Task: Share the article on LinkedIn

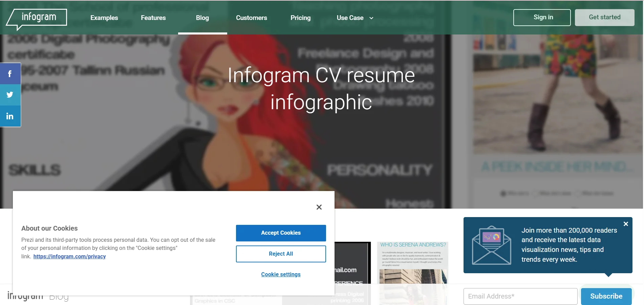Action: point(10,116)
